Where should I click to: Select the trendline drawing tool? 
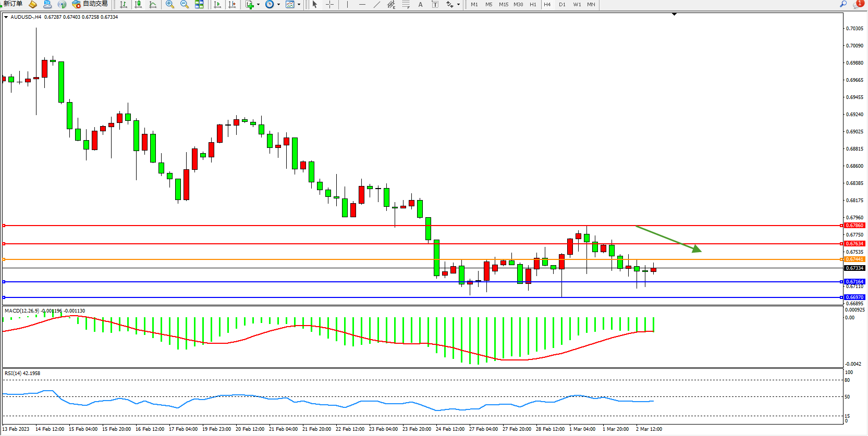[377, 4]
